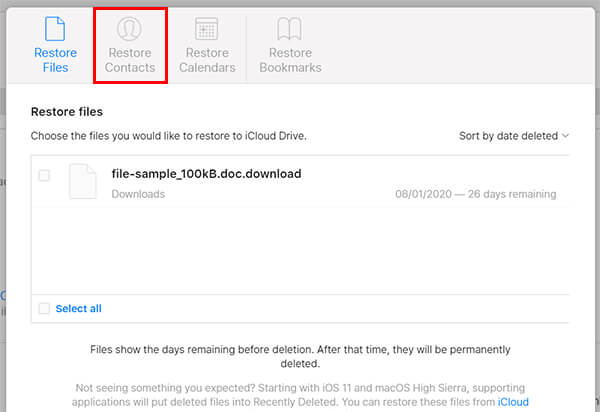Open the iCloud link in the footer note

[x=513, y=402]
